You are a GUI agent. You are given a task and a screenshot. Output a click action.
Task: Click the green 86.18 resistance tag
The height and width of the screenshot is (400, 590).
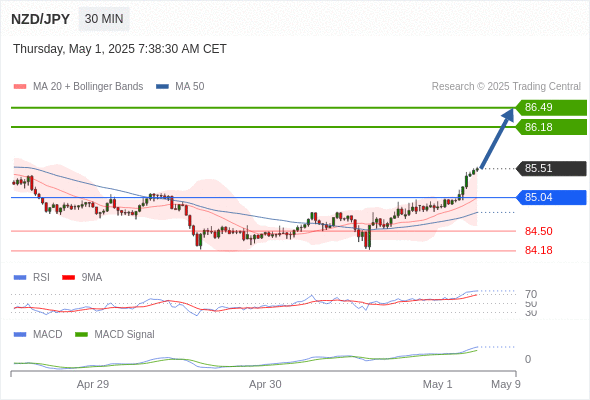click(x=551, y=127)
